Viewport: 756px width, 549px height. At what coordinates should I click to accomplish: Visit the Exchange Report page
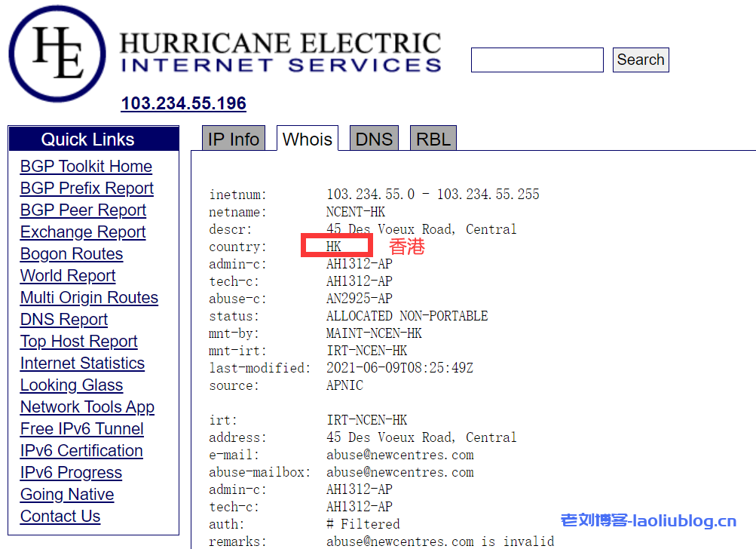[83, 232]
